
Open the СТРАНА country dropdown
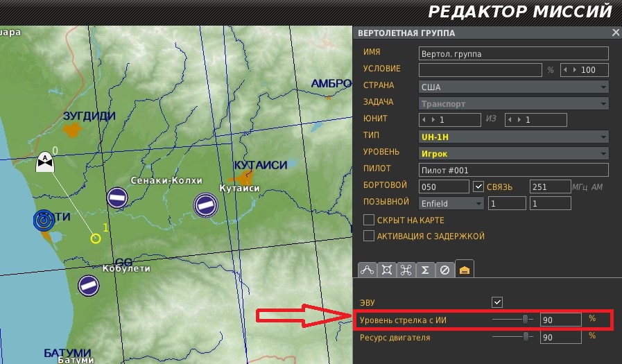pos(514,87)
